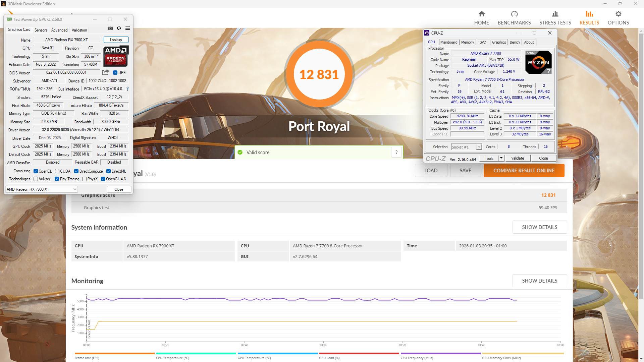644x362 pixels.
Task: Open Options gear icon in 3DMark
Action: pyautogui.click(x=618, y=14)
